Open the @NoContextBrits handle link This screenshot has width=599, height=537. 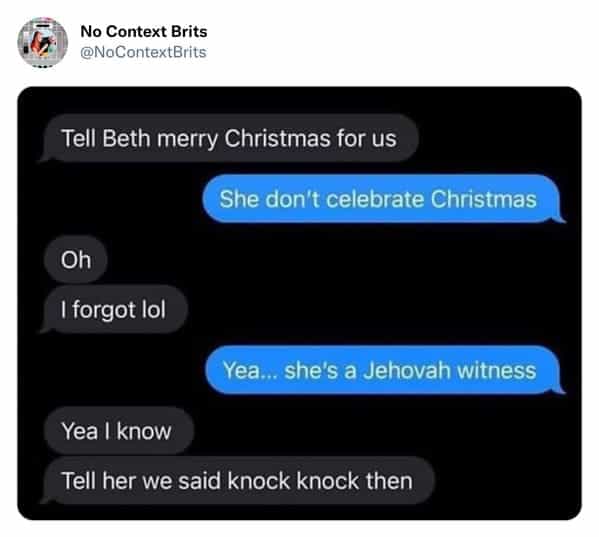click(x=143, y=52)
